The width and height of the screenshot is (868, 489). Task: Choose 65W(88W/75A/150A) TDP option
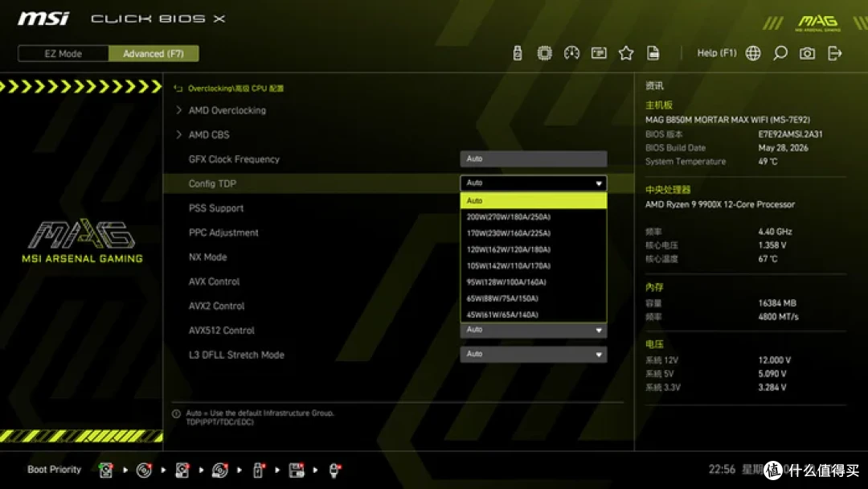[533, 298]
